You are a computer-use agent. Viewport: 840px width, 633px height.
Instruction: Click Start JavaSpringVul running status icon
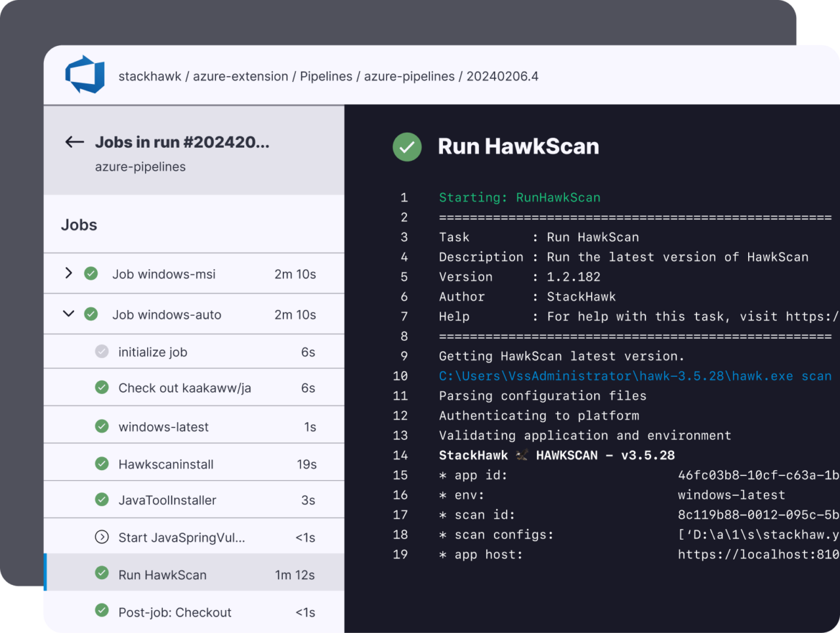click(102, 537)
